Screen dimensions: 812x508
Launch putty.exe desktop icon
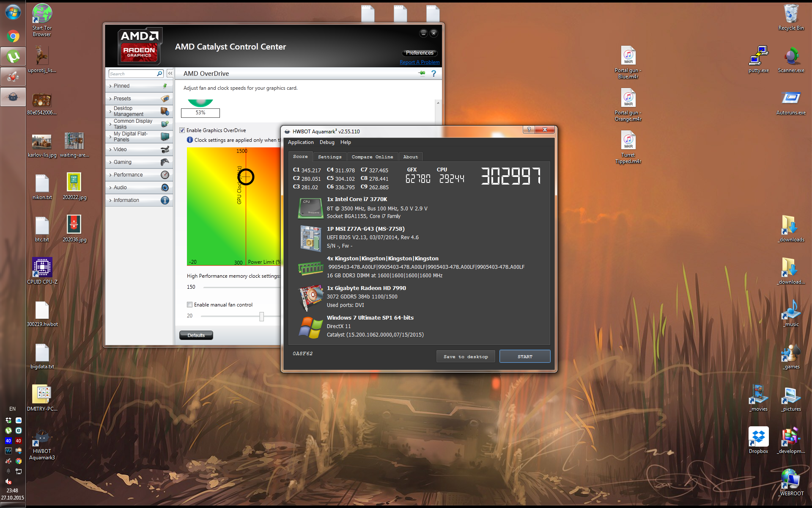point(759,59)
